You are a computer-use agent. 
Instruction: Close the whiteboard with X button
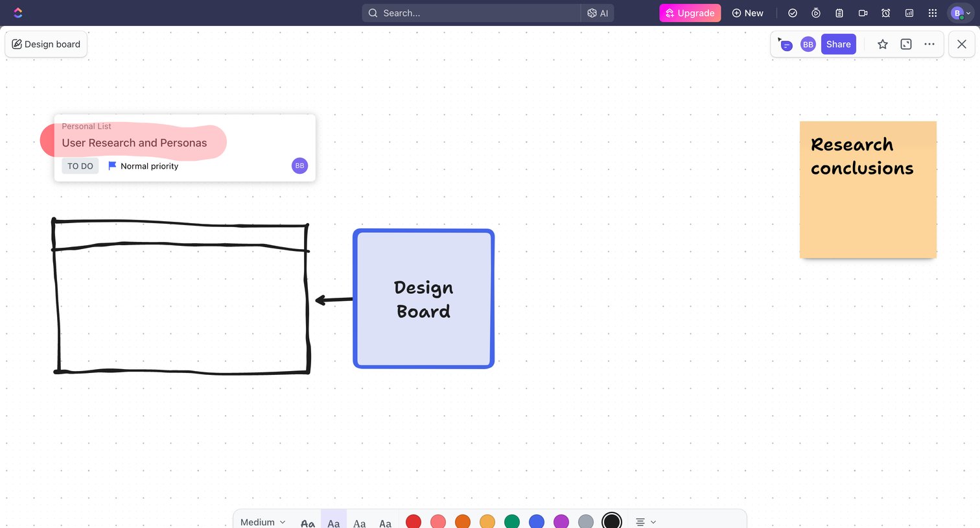pyautogui.click(x=962, y=44)
